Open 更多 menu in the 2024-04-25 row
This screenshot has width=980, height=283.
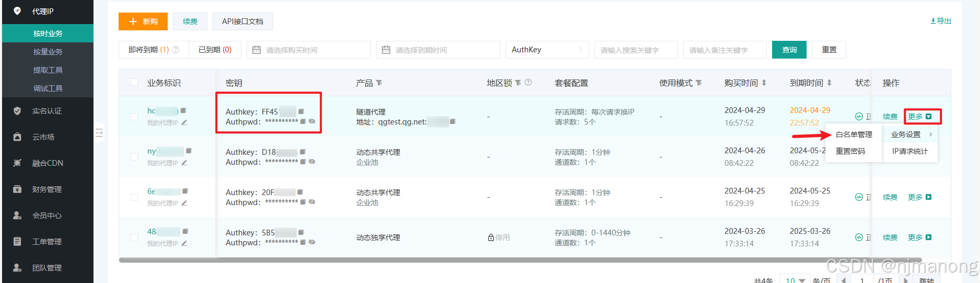click(920, 197)
